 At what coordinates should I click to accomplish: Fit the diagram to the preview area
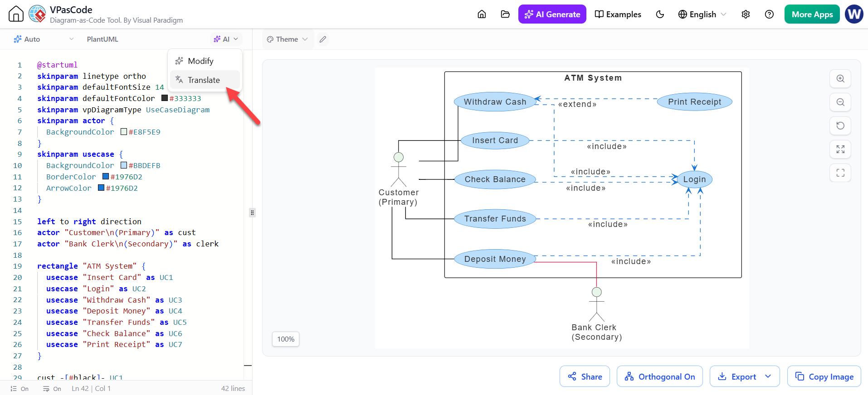click(x=840, y=149)
